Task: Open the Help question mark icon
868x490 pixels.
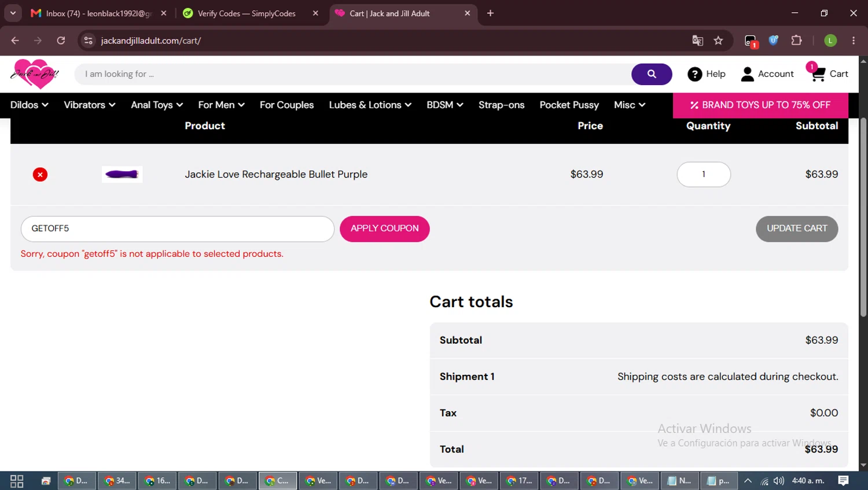Action: click(695, 74)
